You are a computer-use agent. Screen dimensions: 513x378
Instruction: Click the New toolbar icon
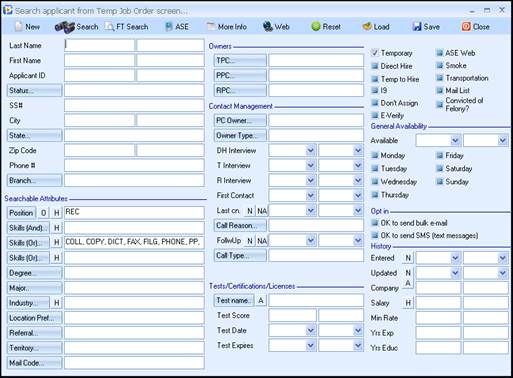coord(19,27)
